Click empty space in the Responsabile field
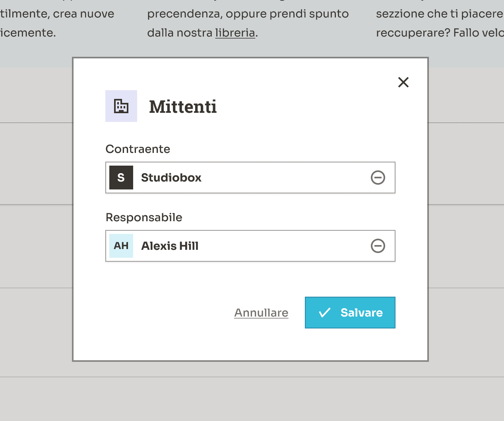This screenshot has height=421, width=504. (286, 246)
